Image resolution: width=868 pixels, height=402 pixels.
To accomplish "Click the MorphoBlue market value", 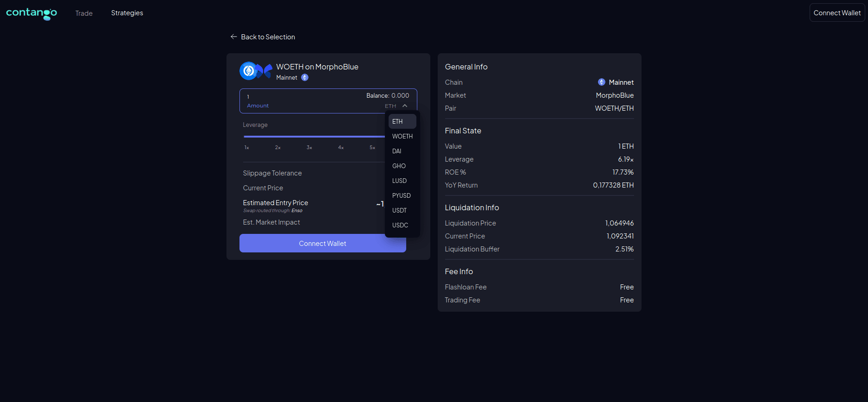I will 615,95.
